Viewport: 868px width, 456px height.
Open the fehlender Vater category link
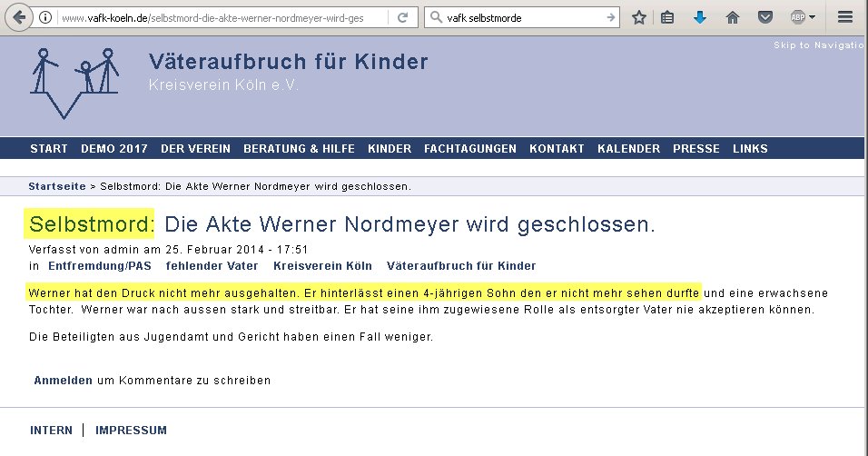click(x=212, y=266)
